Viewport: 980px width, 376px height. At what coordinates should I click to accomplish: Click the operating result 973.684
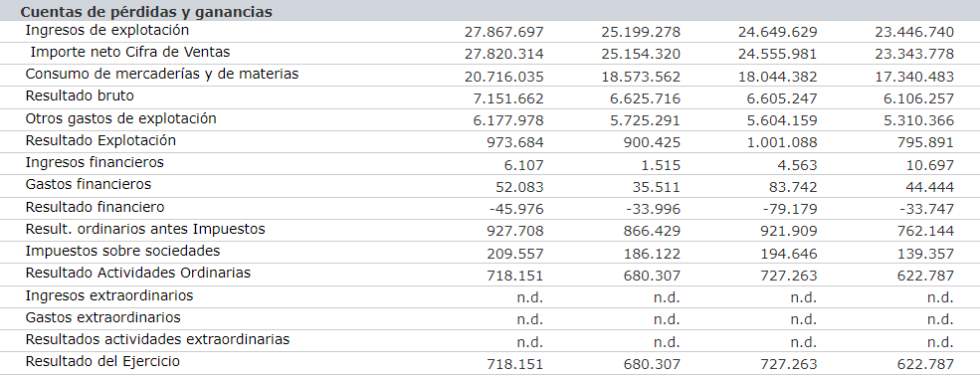(515, 142)
